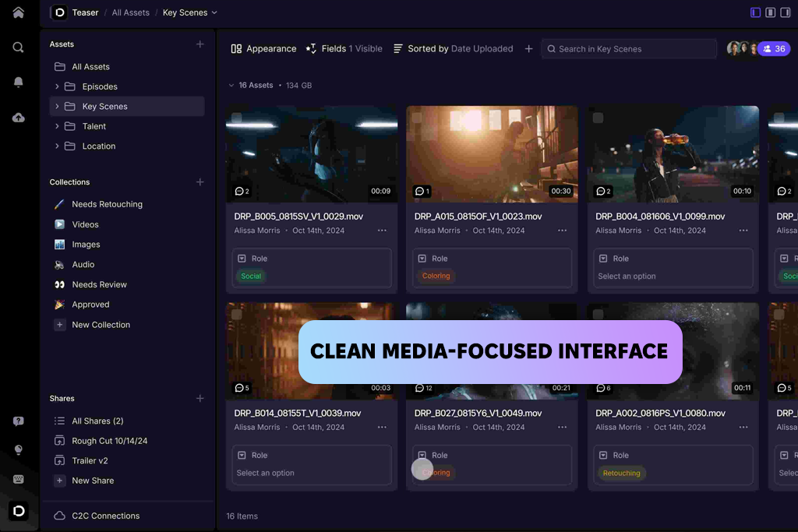The width and height of the screenshot is (798, 532).
Task: Toggle right sidebar panel layout icon
Action: coord(786,12)
